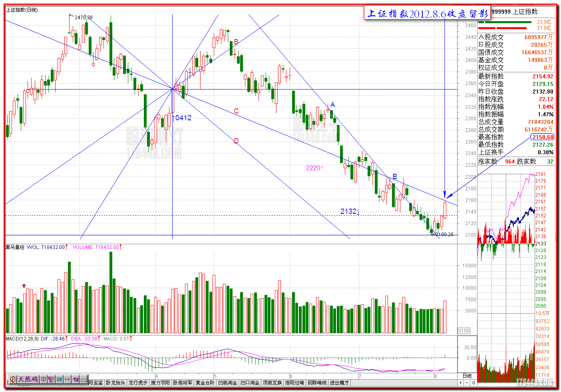Click the 上证指数(日线) chart title
561x392 pixels.
(x=22, y=10)
